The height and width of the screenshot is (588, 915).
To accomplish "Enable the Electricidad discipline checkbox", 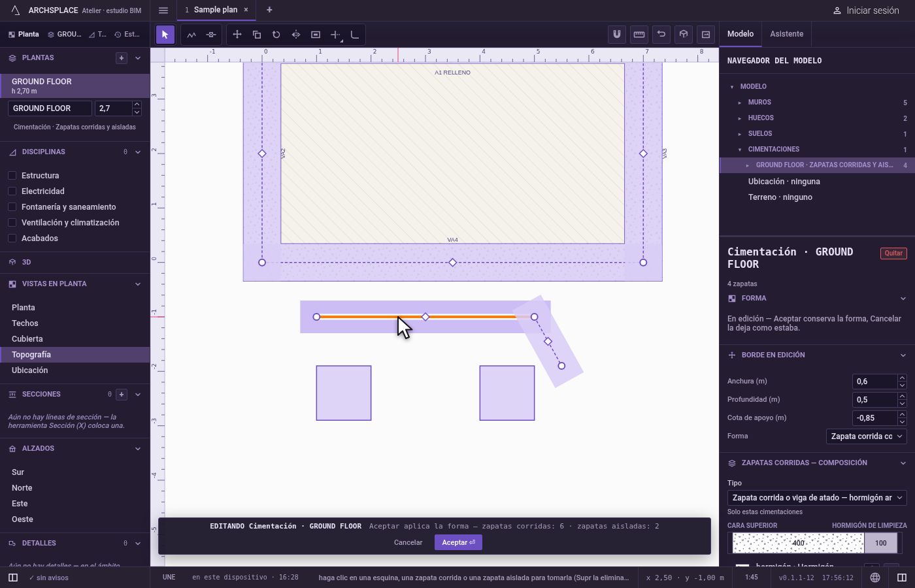I will [12, 191].
